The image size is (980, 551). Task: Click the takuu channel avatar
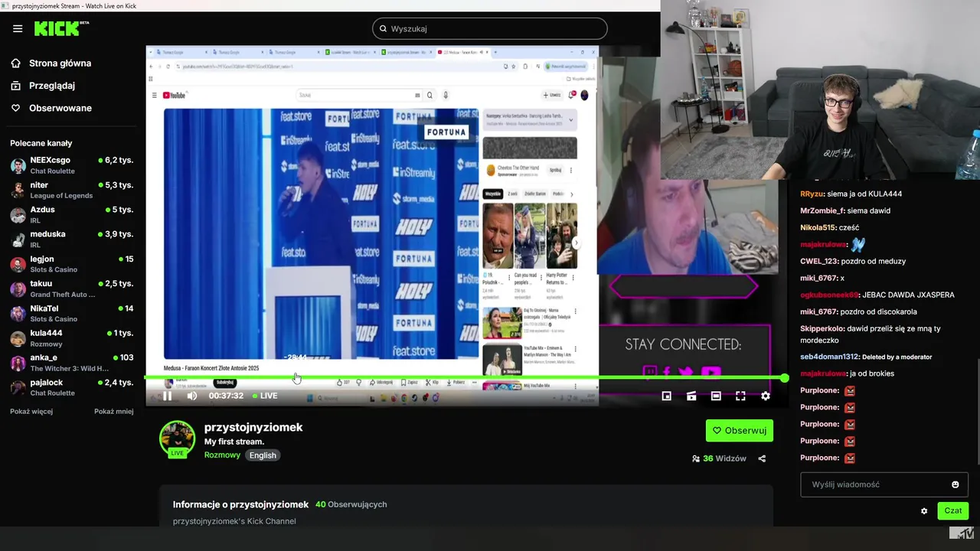18,289
